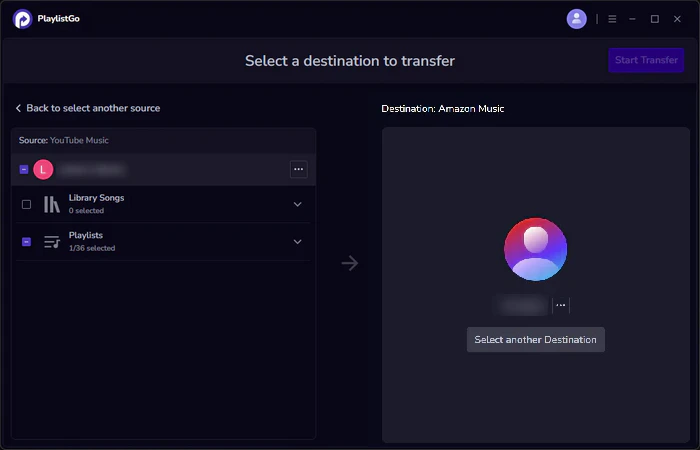
Task: Minimize the PlaylistGo window
Action: click(x=632, y=19)
